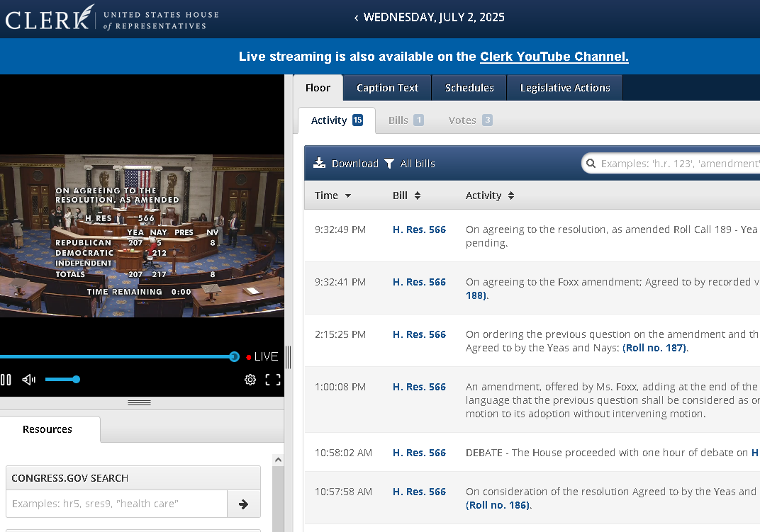Open H. Res. 566 link at 10:58:02 AM
This screenshot has width=760, height=532.
(x=419, y=453)
